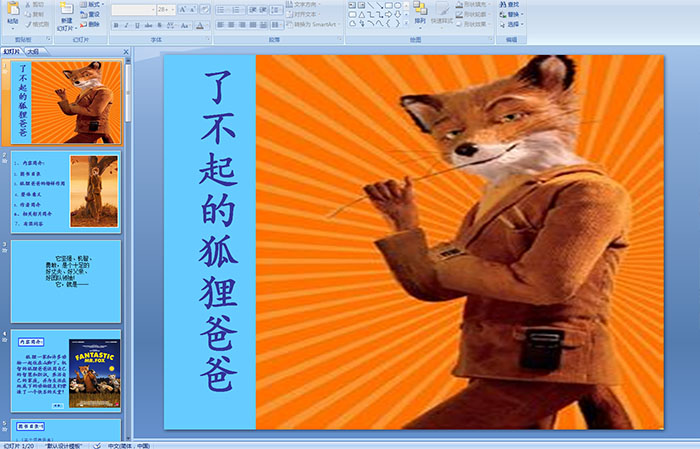The height and width of the screenshot is (449, 700).
Task: Click Shape Effects (形状效果) button
Action: click(473, 24)
